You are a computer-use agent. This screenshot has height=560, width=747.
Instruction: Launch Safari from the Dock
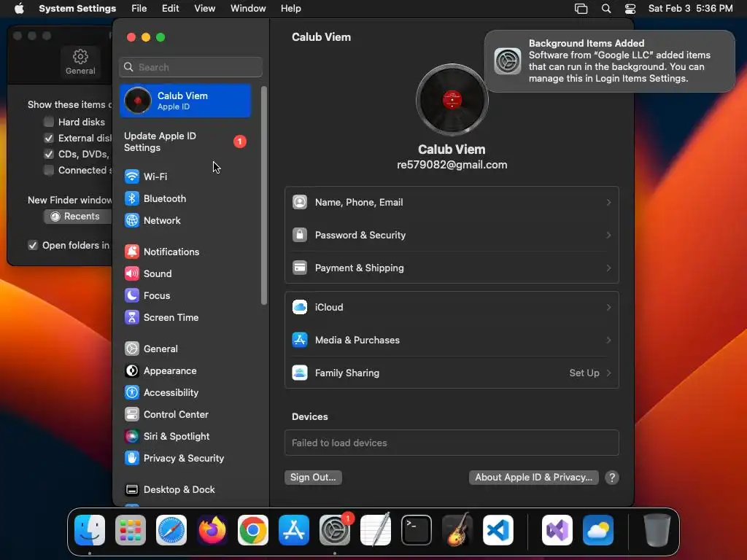tap(171, 530)
